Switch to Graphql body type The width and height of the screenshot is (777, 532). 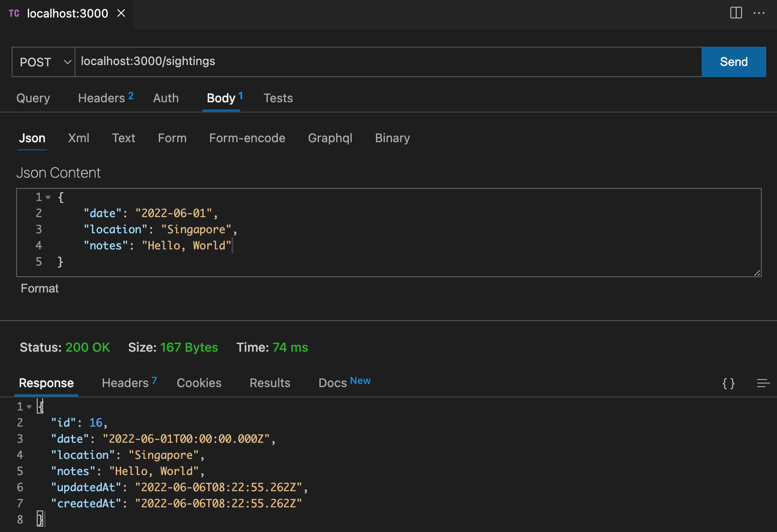click(x=330, y=138)
